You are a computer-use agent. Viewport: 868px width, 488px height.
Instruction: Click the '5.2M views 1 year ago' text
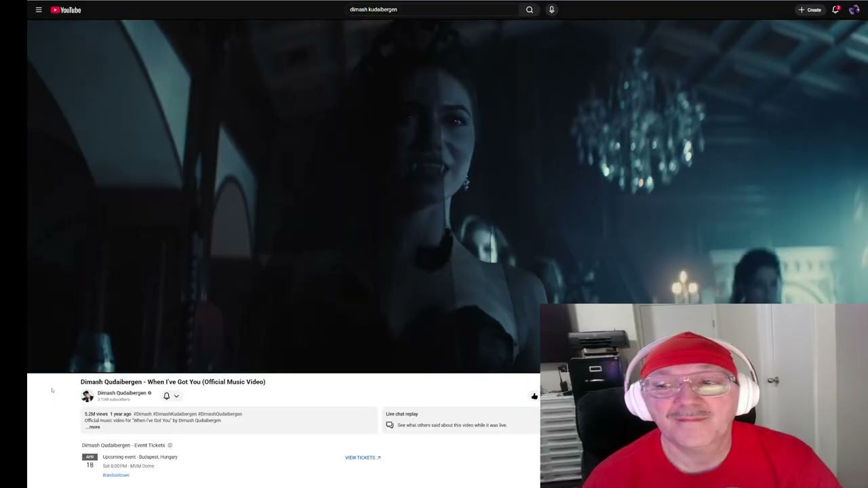[x=108, y=414]
